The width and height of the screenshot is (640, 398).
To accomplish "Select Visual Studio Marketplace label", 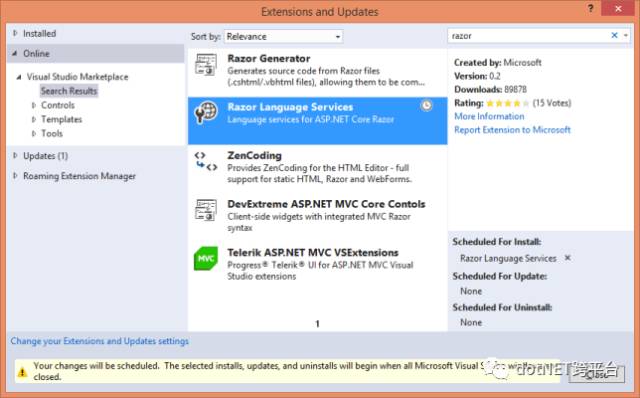I will click(78, 77).
